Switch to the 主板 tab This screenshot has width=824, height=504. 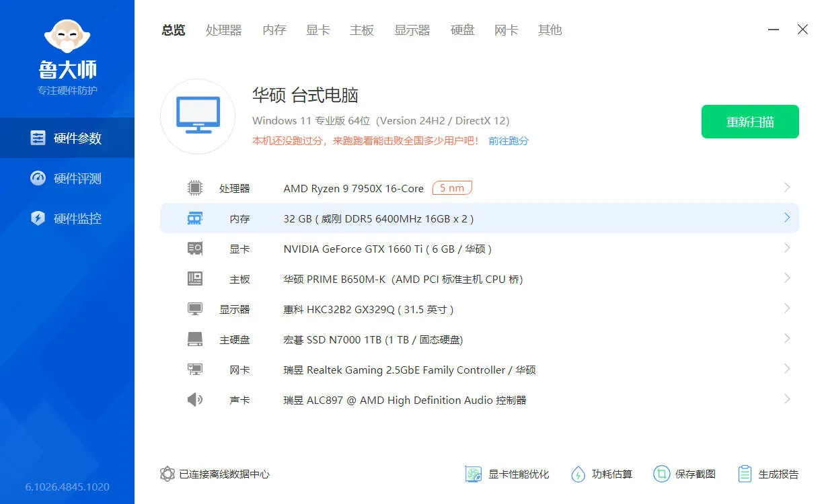pyautogui.click(x=362, y=30)
